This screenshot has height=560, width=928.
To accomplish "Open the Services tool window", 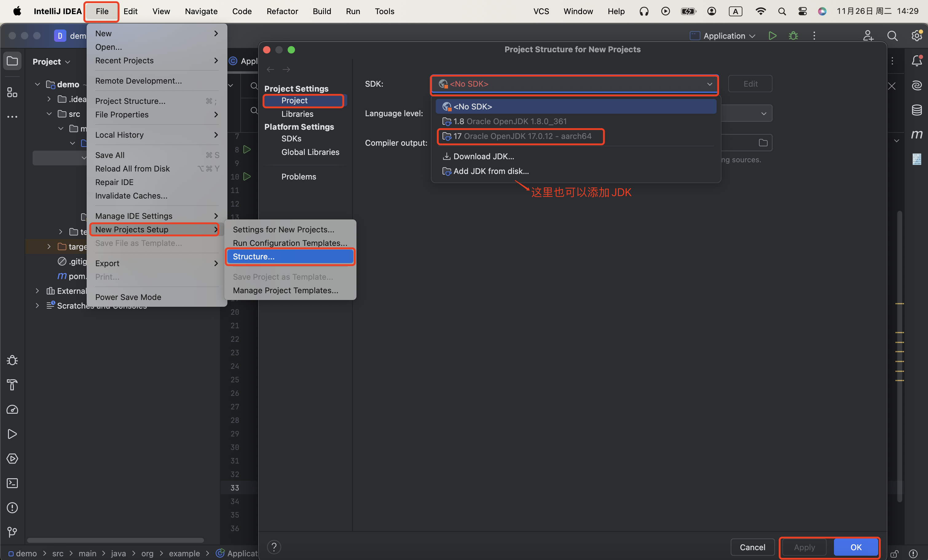I will pos(12,459).
